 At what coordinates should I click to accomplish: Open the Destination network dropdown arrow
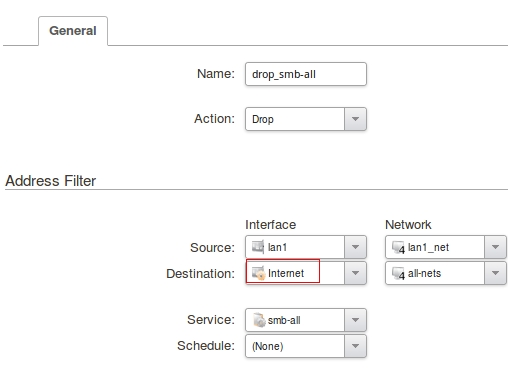495,273
